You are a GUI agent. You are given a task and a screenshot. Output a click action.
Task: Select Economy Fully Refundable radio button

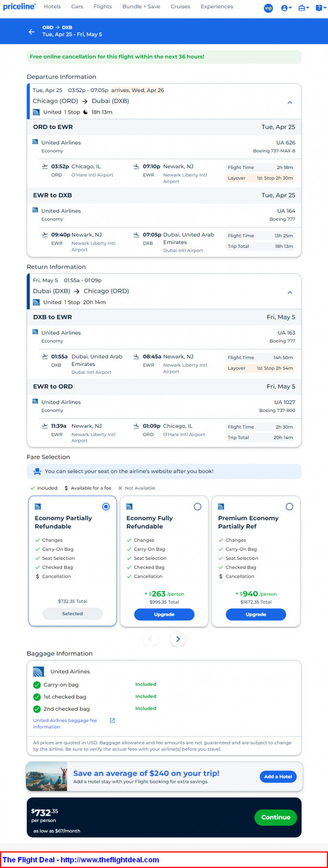point(197,506)
